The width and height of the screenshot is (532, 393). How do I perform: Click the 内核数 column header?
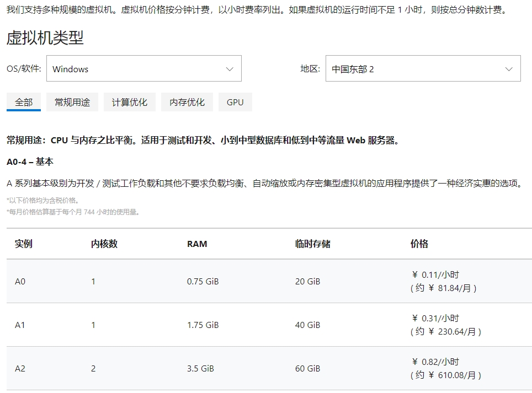(102, 244)
